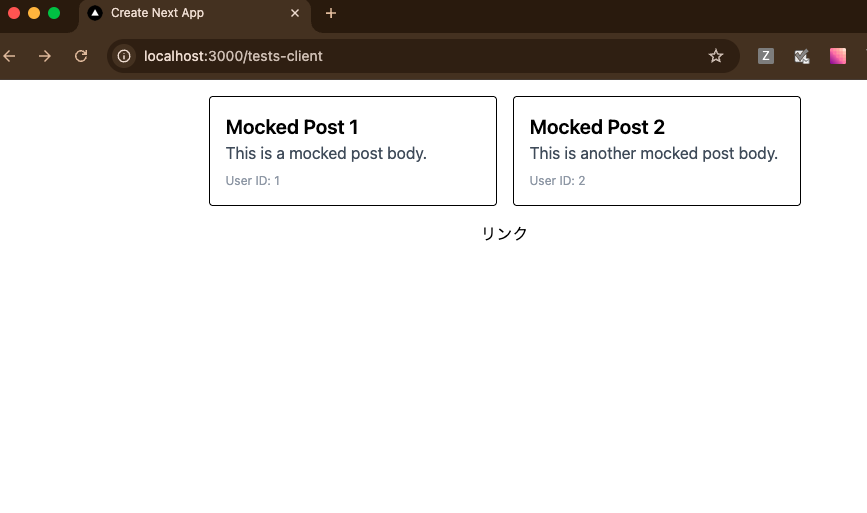Click the Mocked Post 2 heading
The height and width of the screenshot is (513, 867).
[597, 127]
